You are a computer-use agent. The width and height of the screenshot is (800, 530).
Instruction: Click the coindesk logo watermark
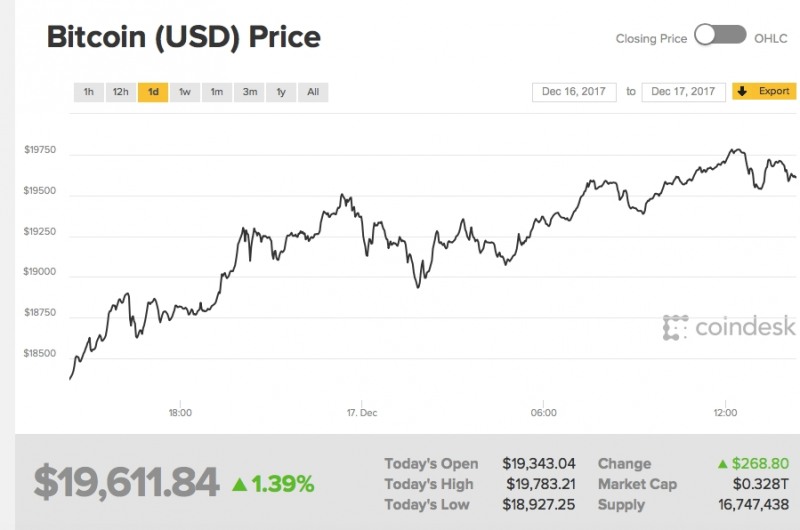point(729,326)
